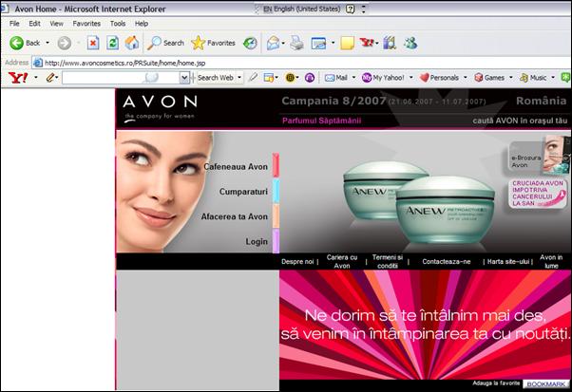The height and width of the screenshot is (392, 572).
Task: Open the Edit menu
Action: (34, 24)
